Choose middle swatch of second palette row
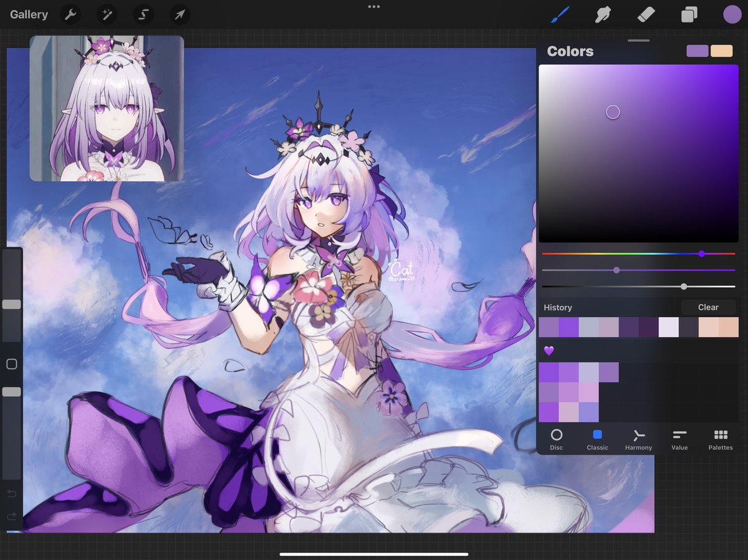Screen dimensions: 748x560 tap(569, 392)
